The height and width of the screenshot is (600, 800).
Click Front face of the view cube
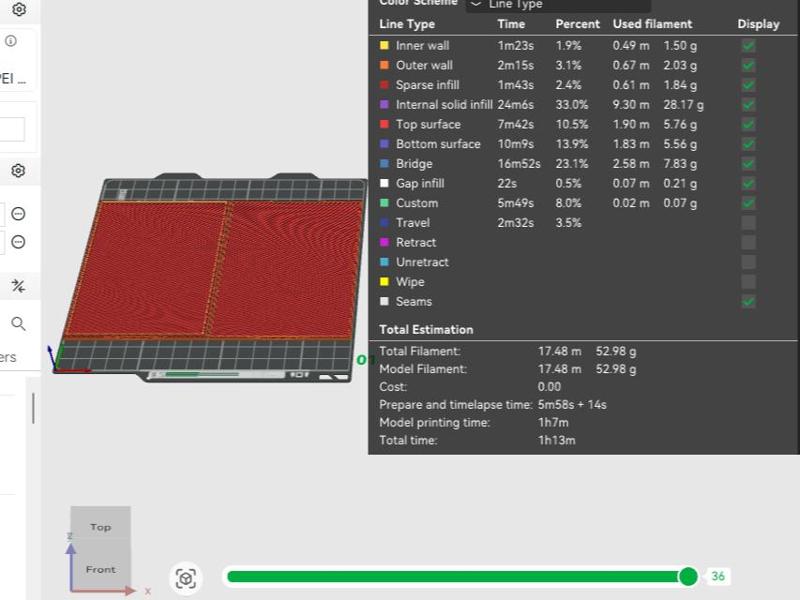pyautogui.click(x=101, y=569)
